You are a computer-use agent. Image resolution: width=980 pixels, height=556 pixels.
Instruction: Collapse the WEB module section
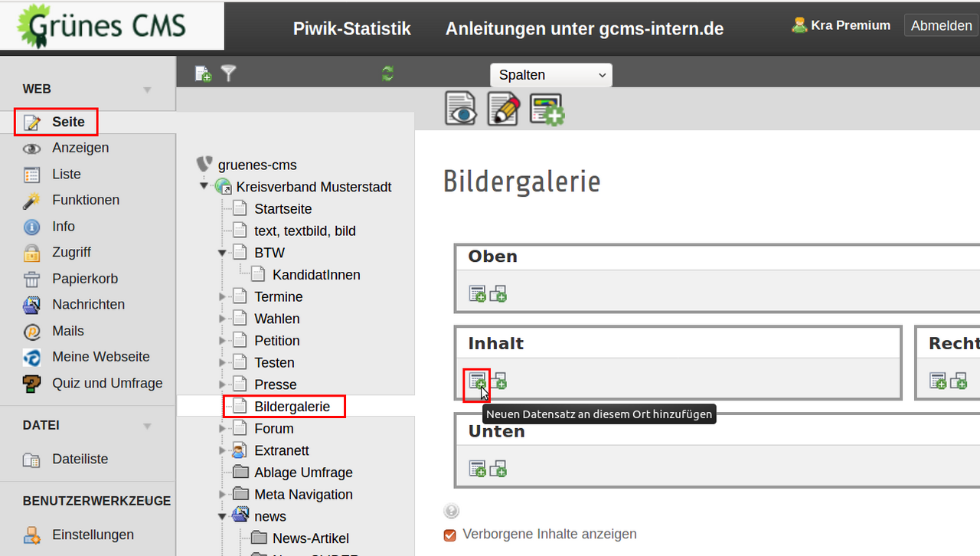click(147, 90)
